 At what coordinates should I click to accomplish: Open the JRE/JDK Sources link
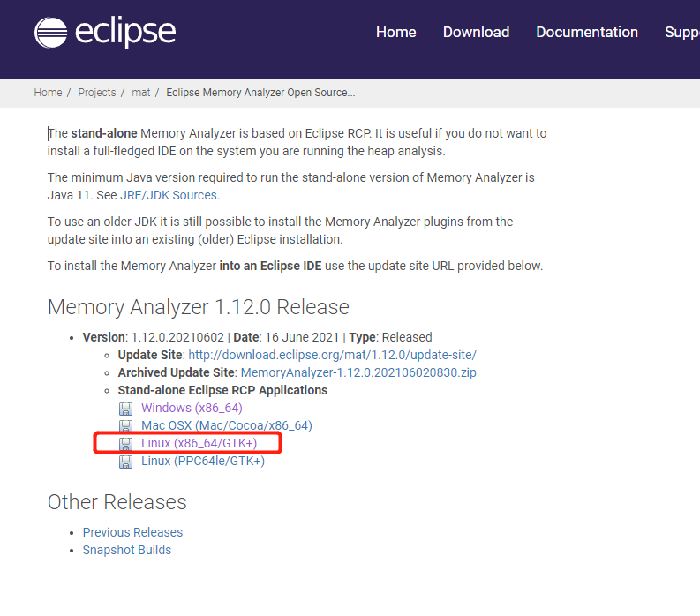click(169, 195)
